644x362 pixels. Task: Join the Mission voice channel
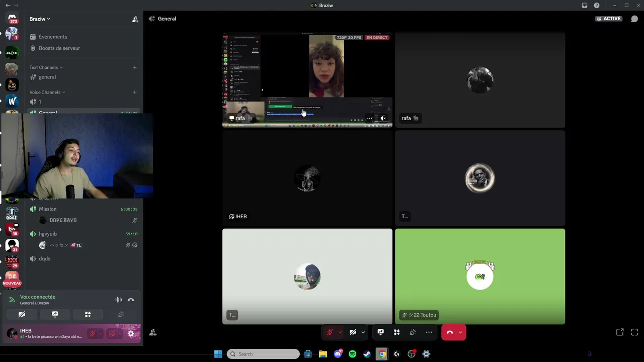[x=84, y=209]
